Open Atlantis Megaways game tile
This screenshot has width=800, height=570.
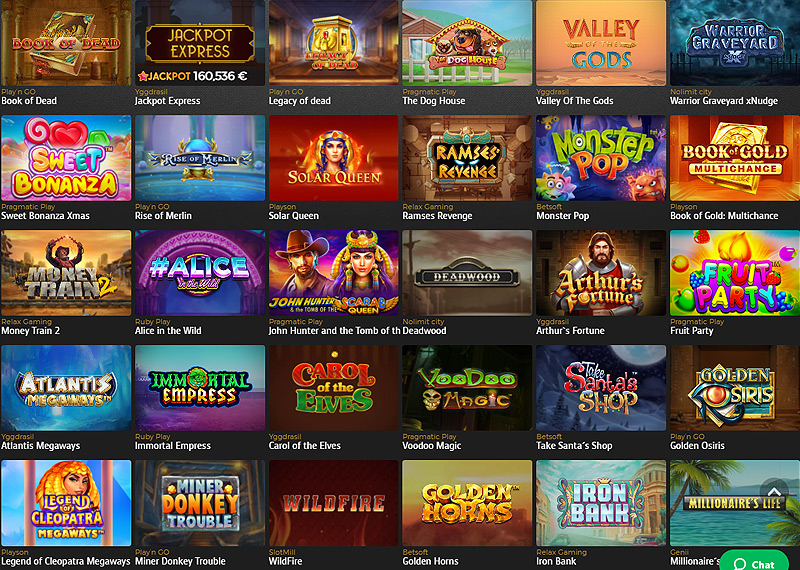click(x=66, y=388)
